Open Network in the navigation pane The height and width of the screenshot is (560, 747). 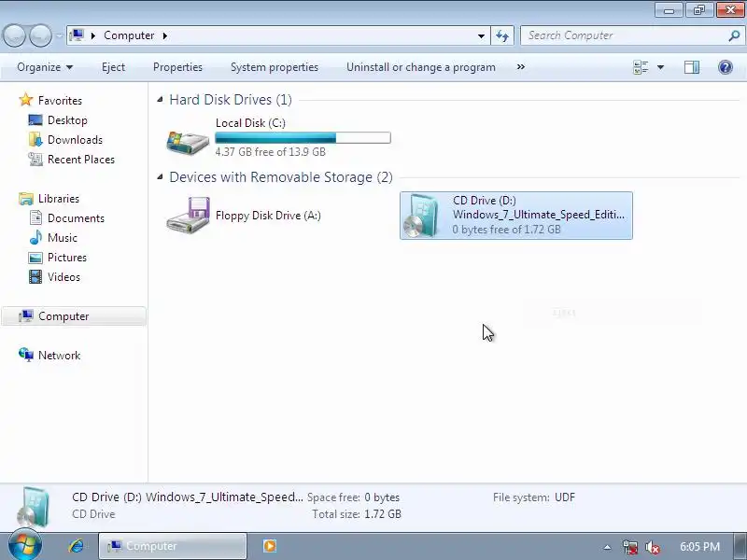[x=59, y=356]
